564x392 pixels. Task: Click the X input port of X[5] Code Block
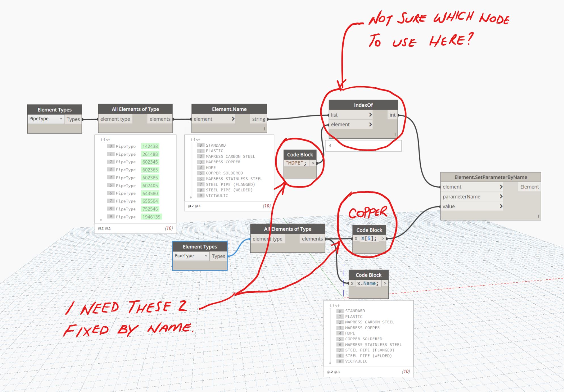[x=356, y=239]
